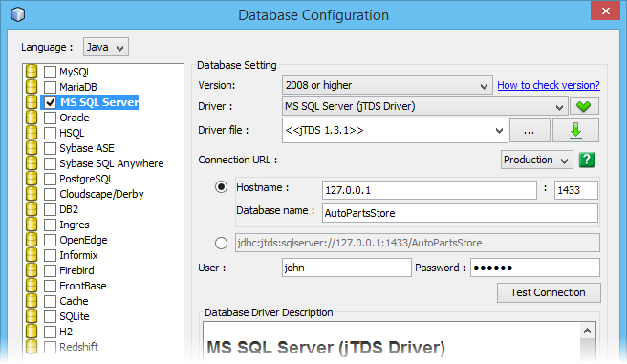The image size is (627, 364).
Task: Click the database icon next to Oracle
Action: [x=32, y=118]
